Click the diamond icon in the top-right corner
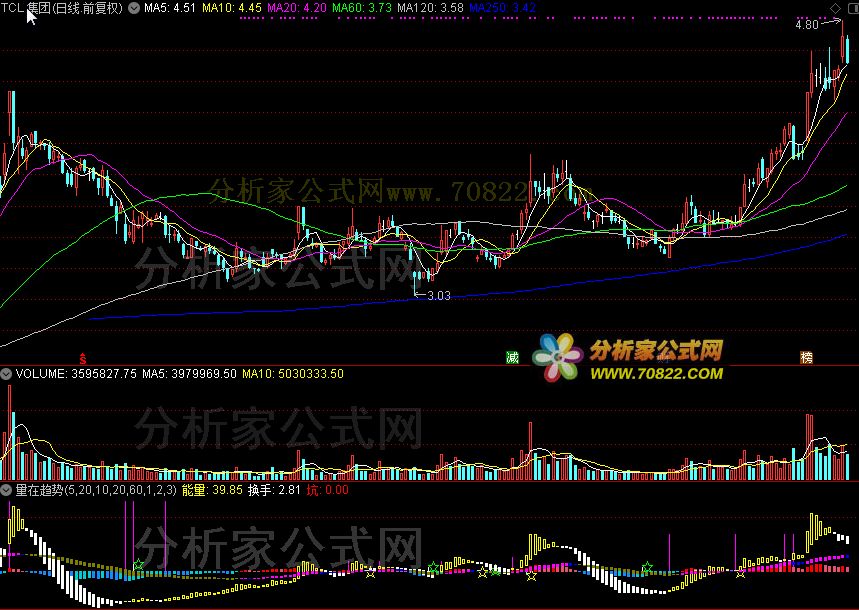This screenshot has width=859, height=610. click(x=835, y=8)
